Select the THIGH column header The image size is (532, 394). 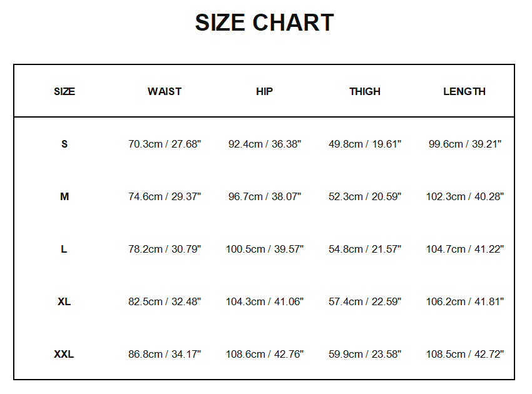coord(365,91)
